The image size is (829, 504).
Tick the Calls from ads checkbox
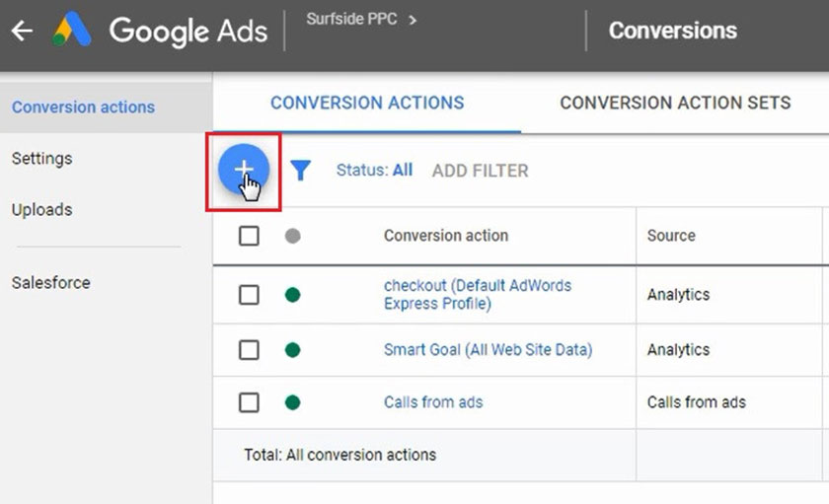click(249, 402)
